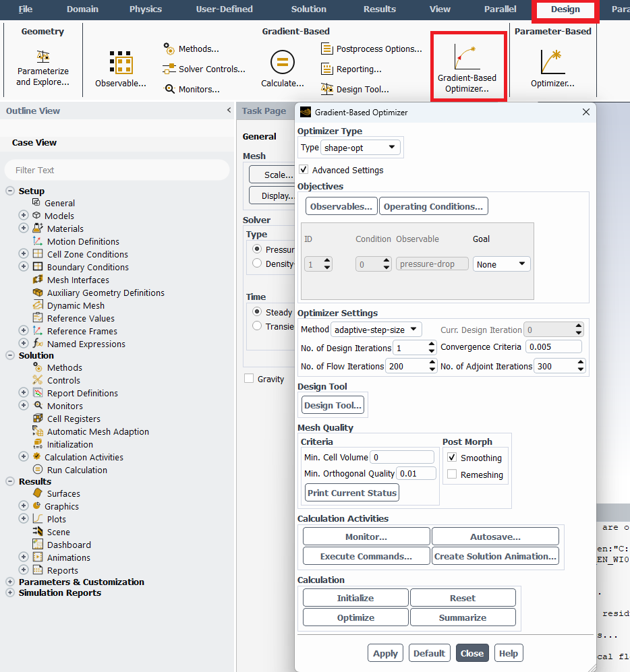Click the Calculate icon

283,64
